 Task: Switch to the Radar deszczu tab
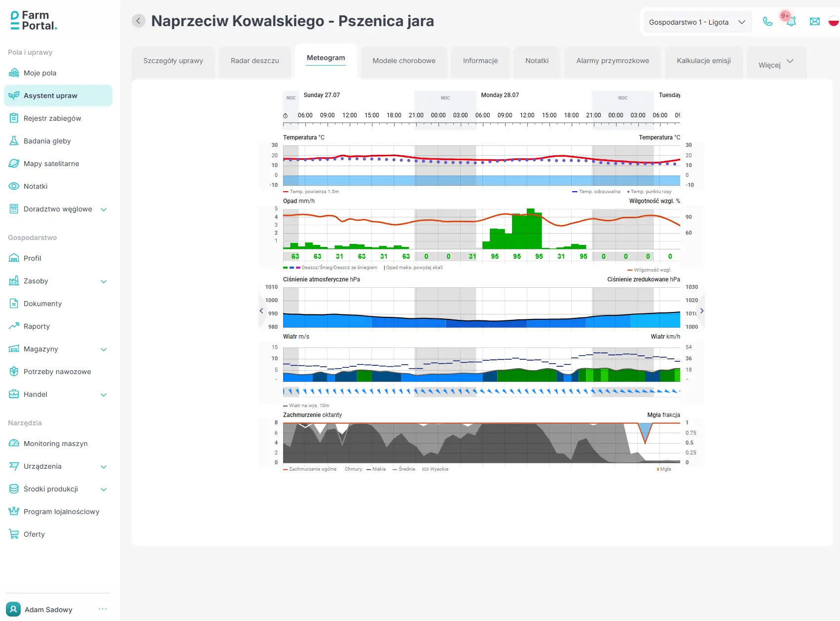[255, 61]
